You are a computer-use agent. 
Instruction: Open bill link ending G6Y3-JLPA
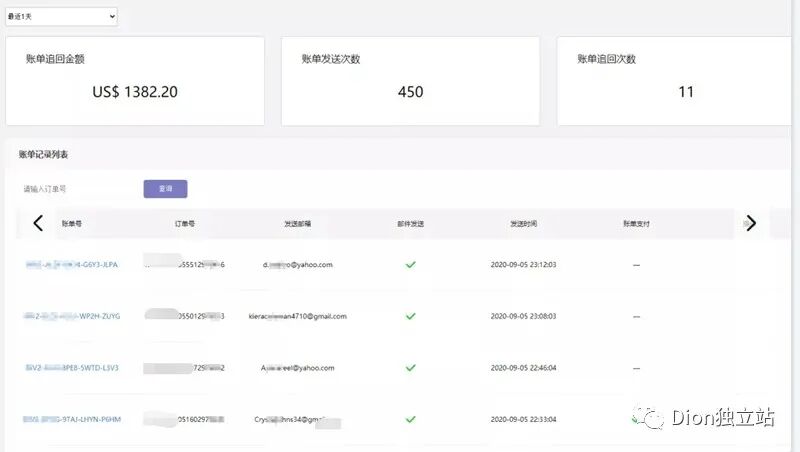coord(71,265)
